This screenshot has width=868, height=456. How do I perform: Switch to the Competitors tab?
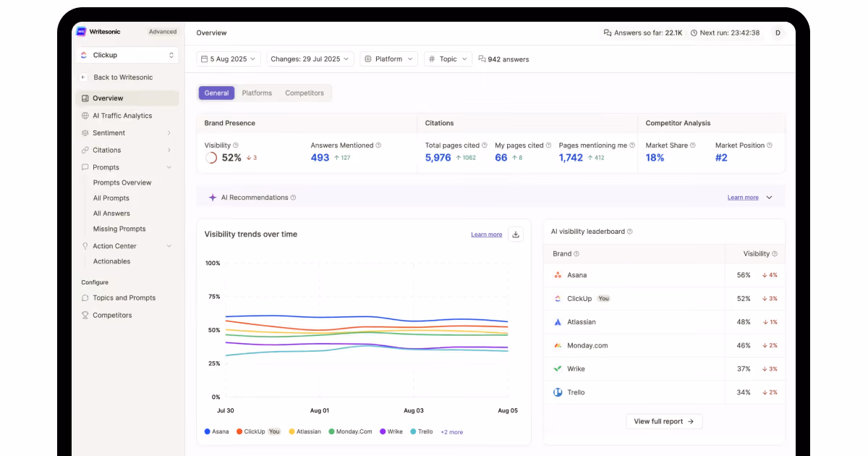[x=305, y=93]
